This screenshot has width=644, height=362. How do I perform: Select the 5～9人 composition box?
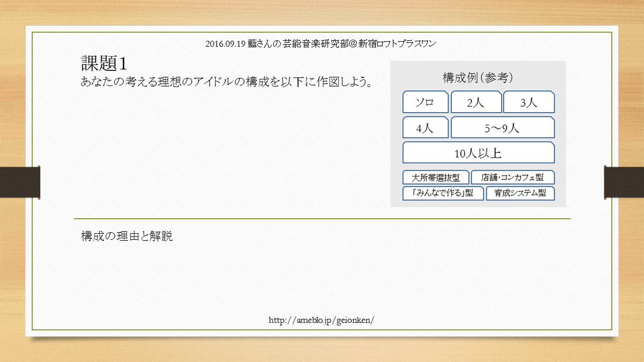click(x=503, y=128)
